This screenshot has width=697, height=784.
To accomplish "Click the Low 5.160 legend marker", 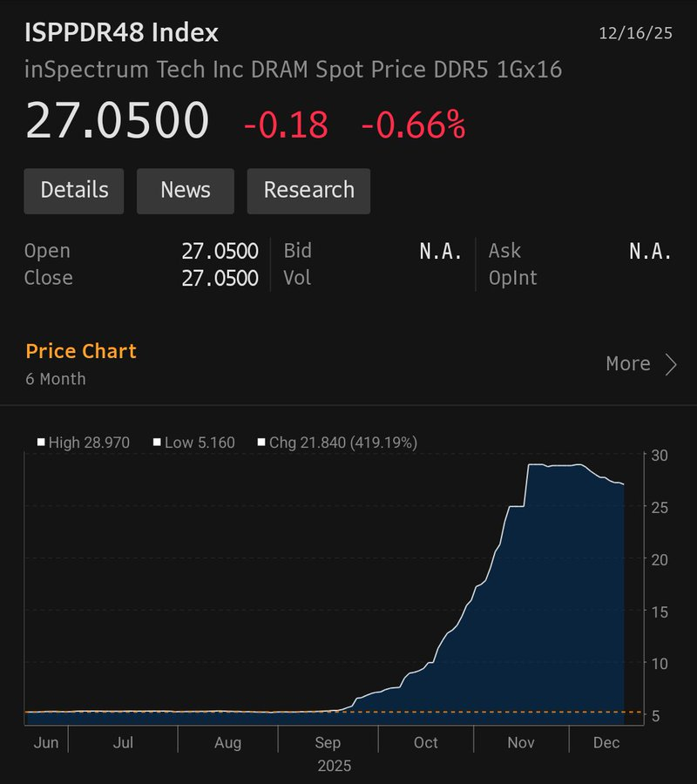I will click(x=157, y=442).
